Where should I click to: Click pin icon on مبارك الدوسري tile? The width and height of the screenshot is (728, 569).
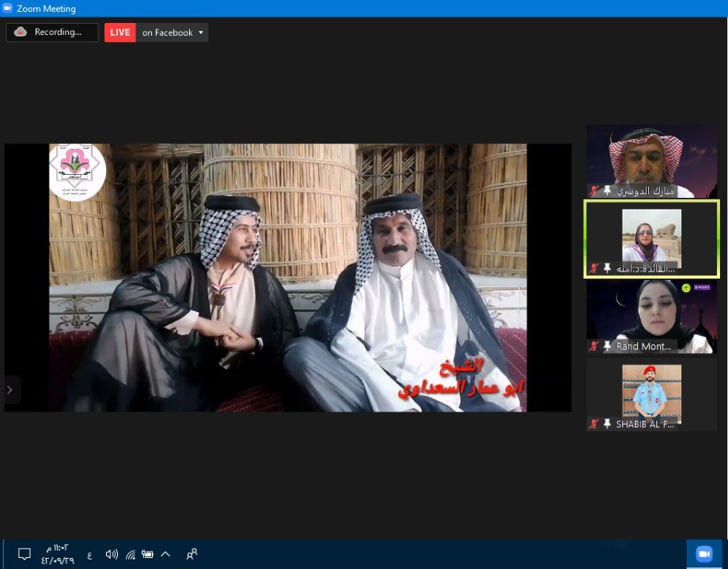click(607, 191)
